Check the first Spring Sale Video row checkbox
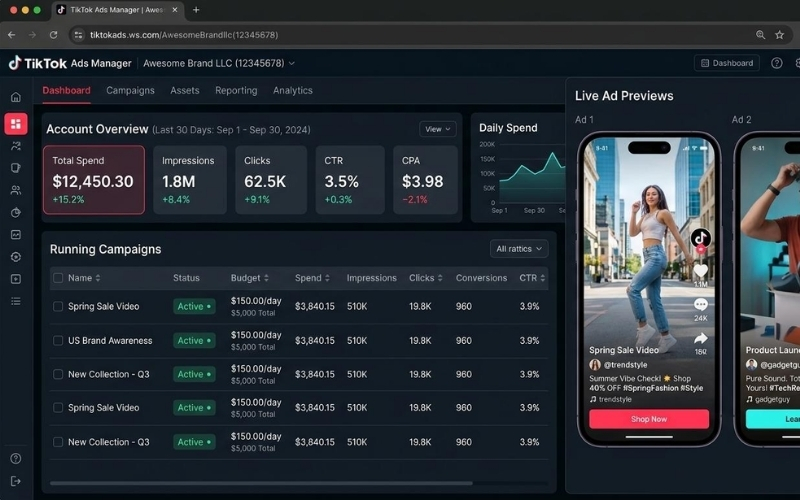 [58, 306]
